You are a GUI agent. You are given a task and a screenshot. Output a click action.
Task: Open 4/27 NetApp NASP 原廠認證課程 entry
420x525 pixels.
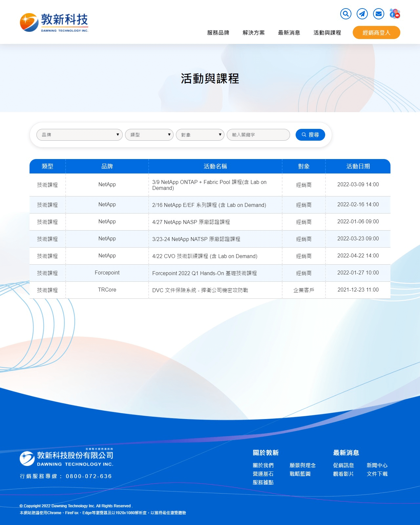click(191, 222)
